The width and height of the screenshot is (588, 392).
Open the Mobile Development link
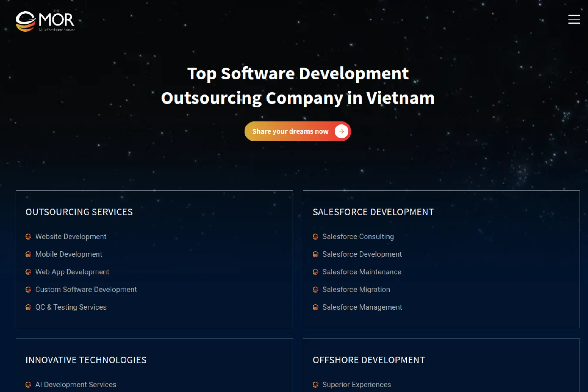pyautogui.click(x=69, y=254)
